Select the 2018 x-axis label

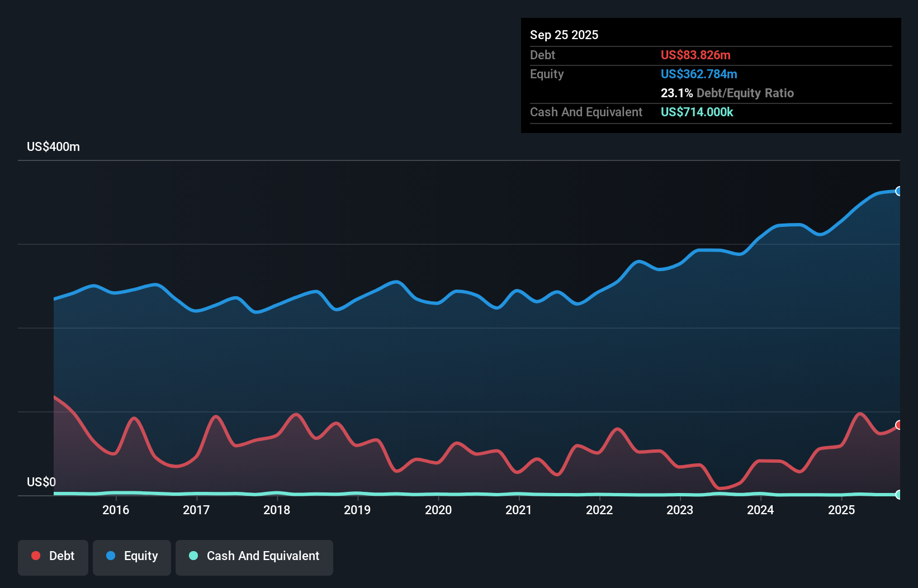coord(277,510)
